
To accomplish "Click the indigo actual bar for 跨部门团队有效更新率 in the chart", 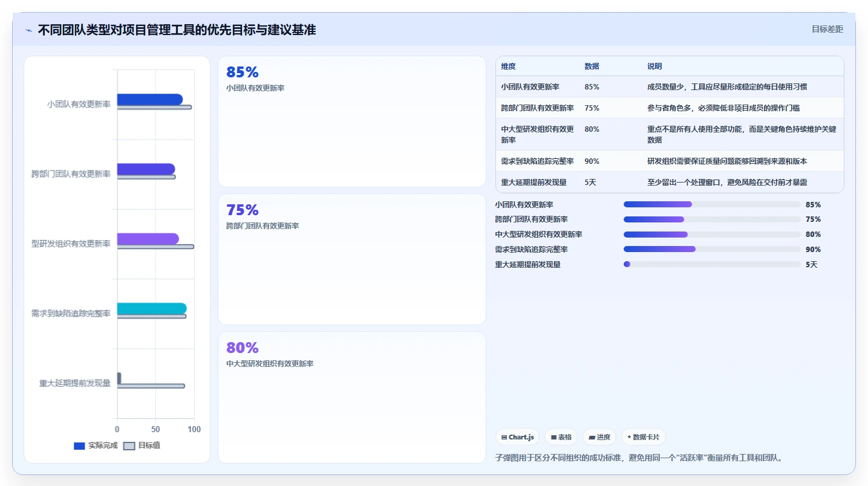I will click(146, 169).
